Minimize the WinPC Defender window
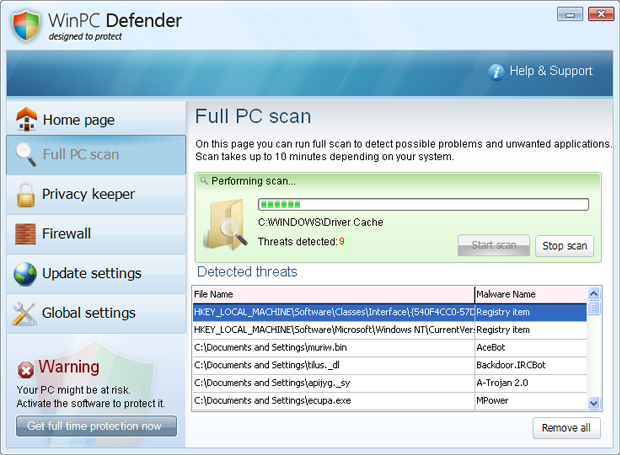This screenshot has height=455, width=620. coord(570,15)
